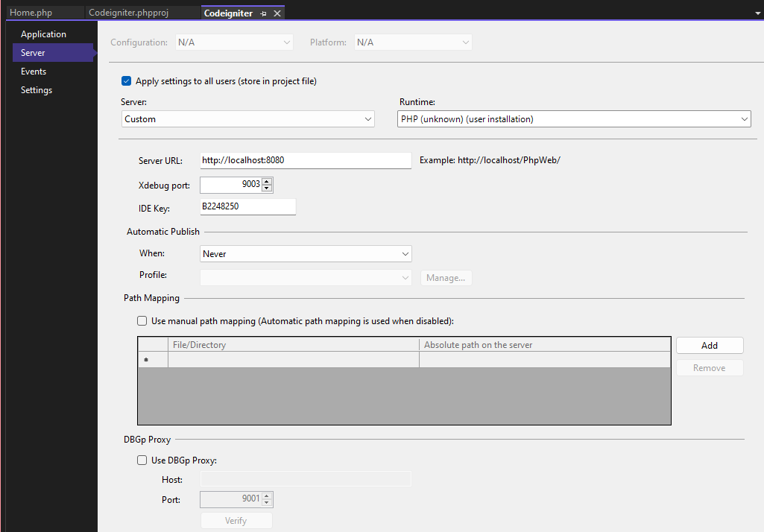
Task: Enable Use DBGp Proxy checkbox
Action: 142,460
